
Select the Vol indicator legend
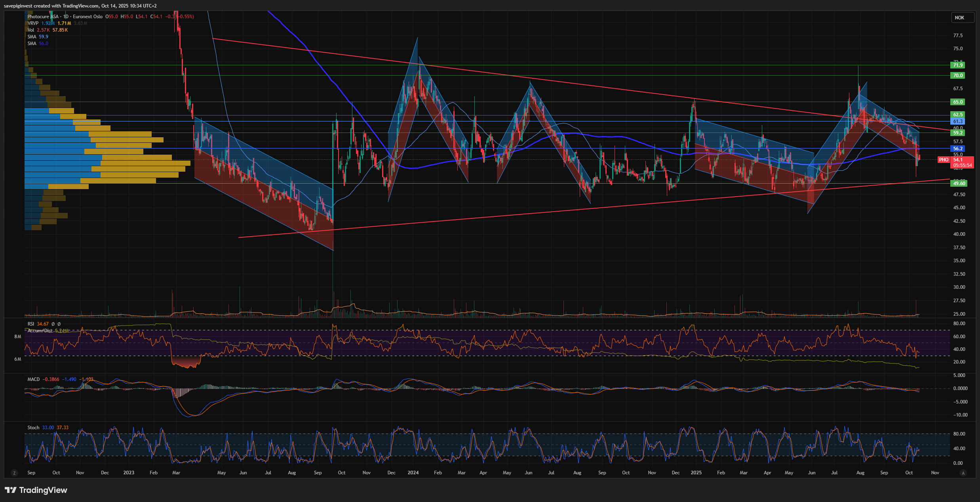click(x=30, y=30)
